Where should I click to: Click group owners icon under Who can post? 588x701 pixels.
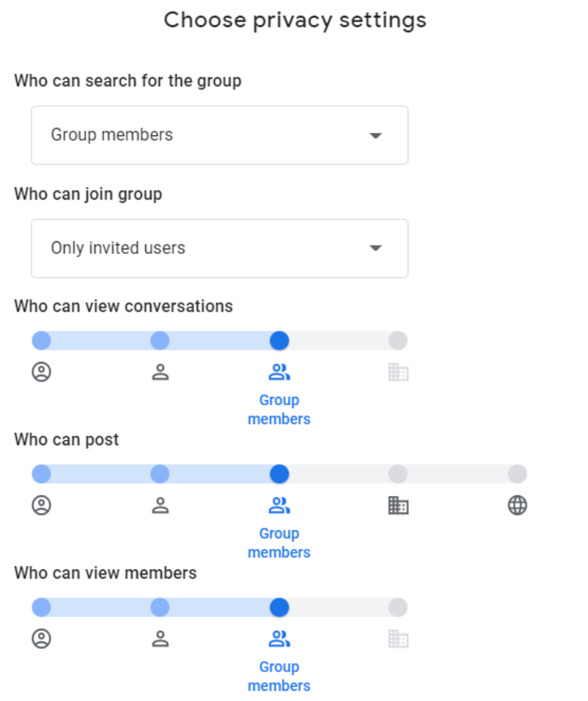41,506
